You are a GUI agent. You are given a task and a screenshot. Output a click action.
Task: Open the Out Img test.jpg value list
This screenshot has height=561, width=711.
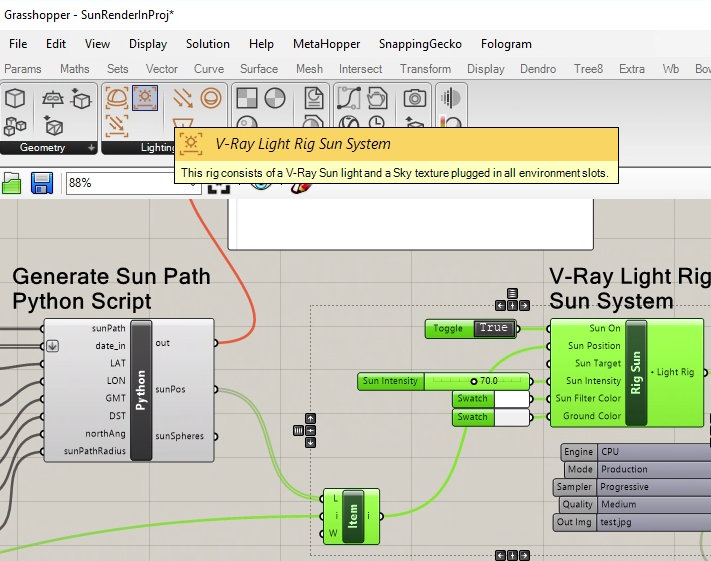(x=654, y=522)
